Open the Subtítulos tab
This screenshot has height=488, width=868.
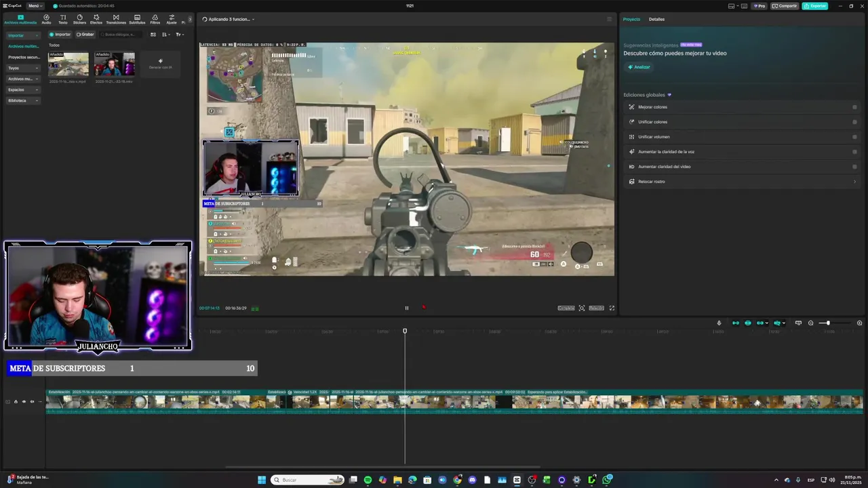pyautogui.click(x=137, y=19)
